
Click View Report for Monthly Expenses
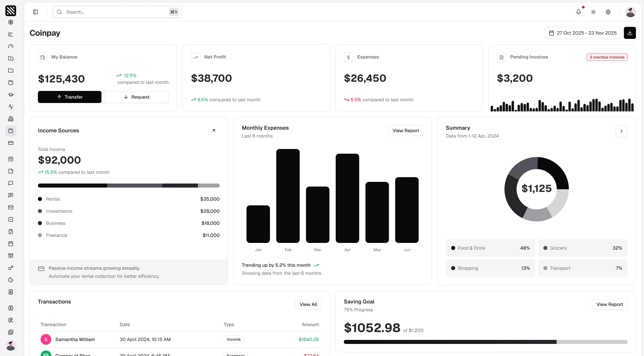tap(406, 131)
